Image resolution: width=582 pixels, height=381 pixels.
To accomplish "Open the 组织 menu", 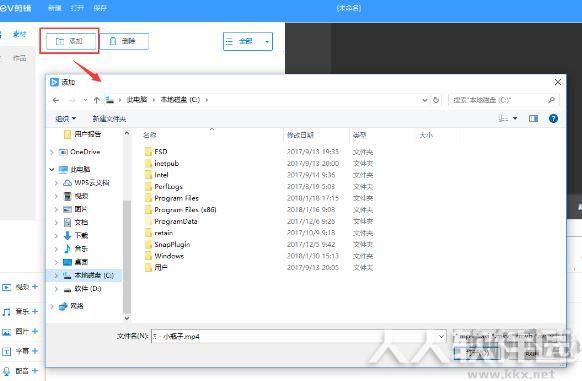I will [66, 118].
